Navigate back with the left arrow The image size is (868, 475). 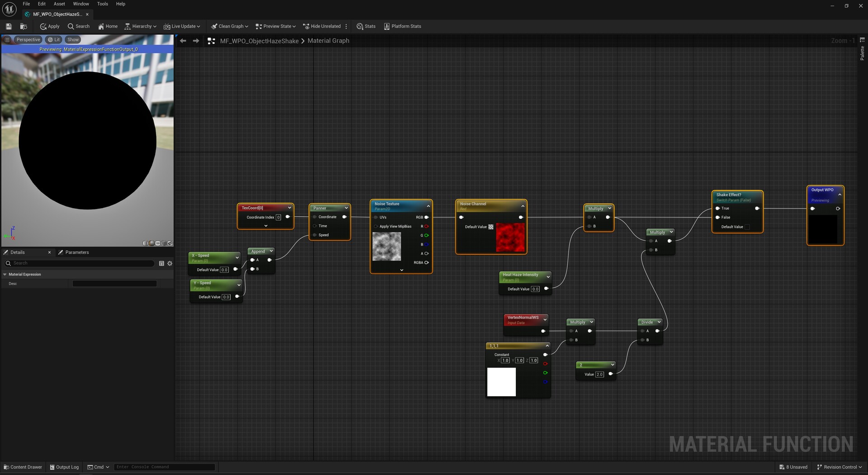(183, 41)
